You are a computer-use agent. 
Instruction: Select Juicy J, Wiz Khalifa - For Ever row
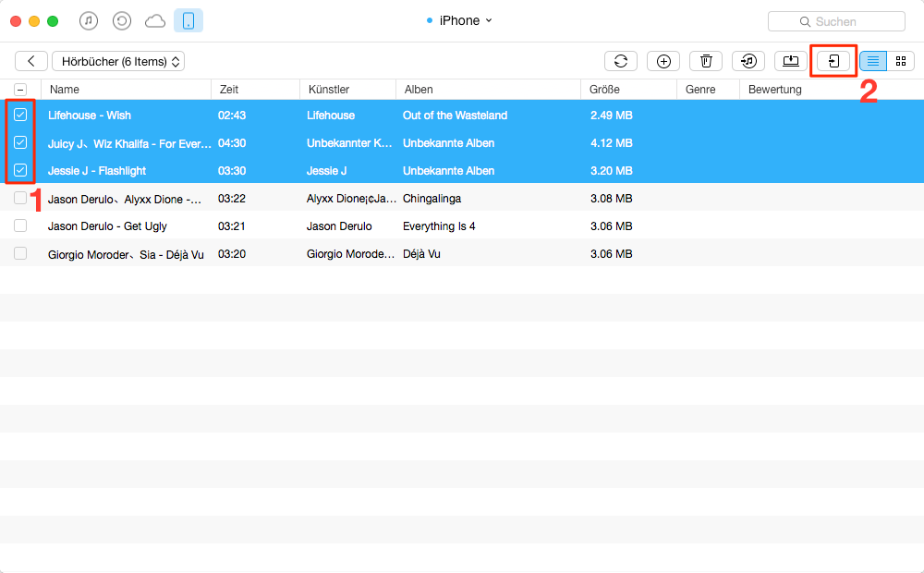462,142
